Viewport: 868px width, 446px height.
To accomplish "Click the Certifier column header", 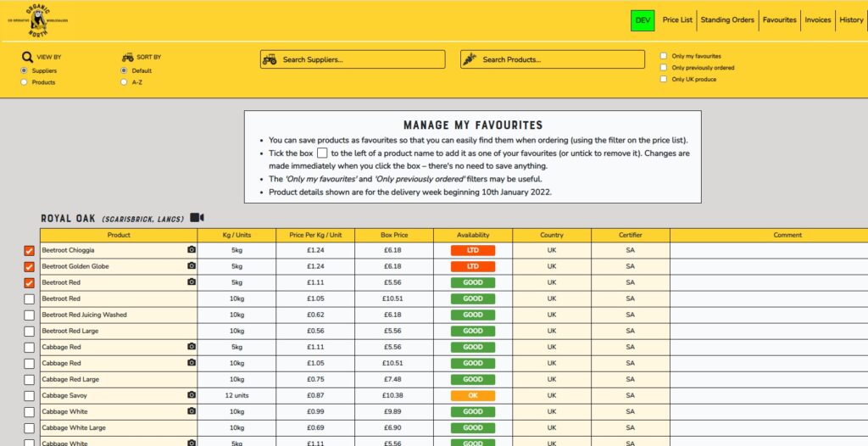I will (x=630, y=235).
